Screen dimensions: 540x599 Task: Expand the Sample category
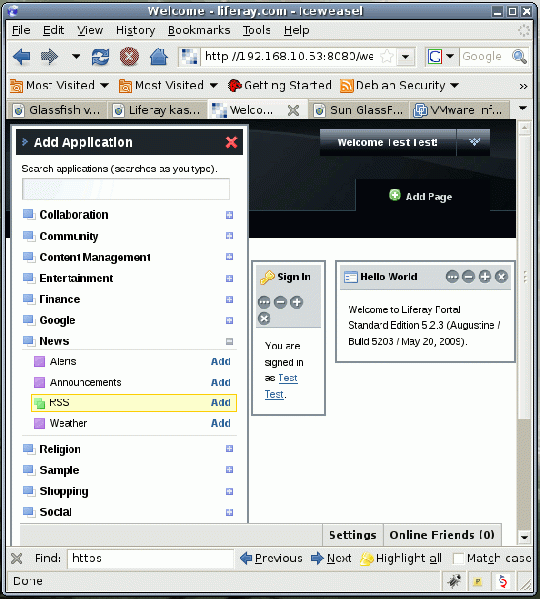[229, 469]
